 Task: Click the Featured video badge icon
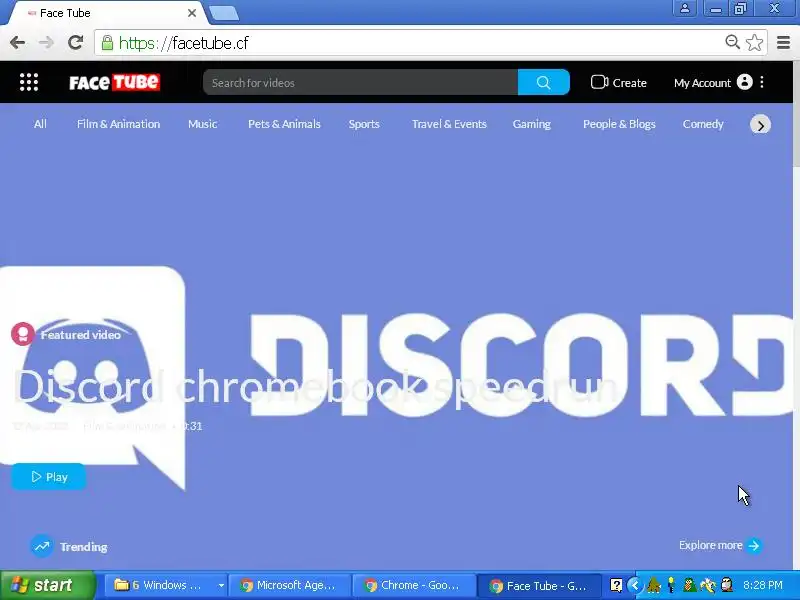pyautogui.click(x=22, y=334)
